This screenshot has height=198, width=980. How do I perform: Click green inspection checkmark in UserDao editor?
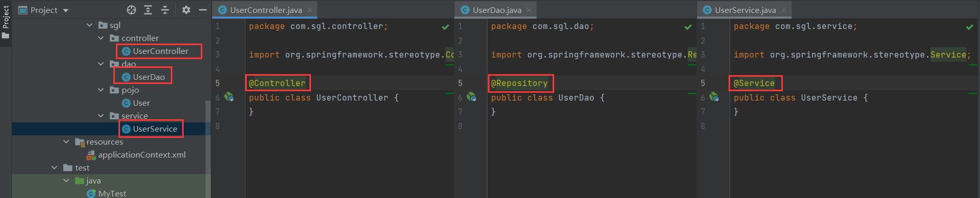(x=688, y=27)
